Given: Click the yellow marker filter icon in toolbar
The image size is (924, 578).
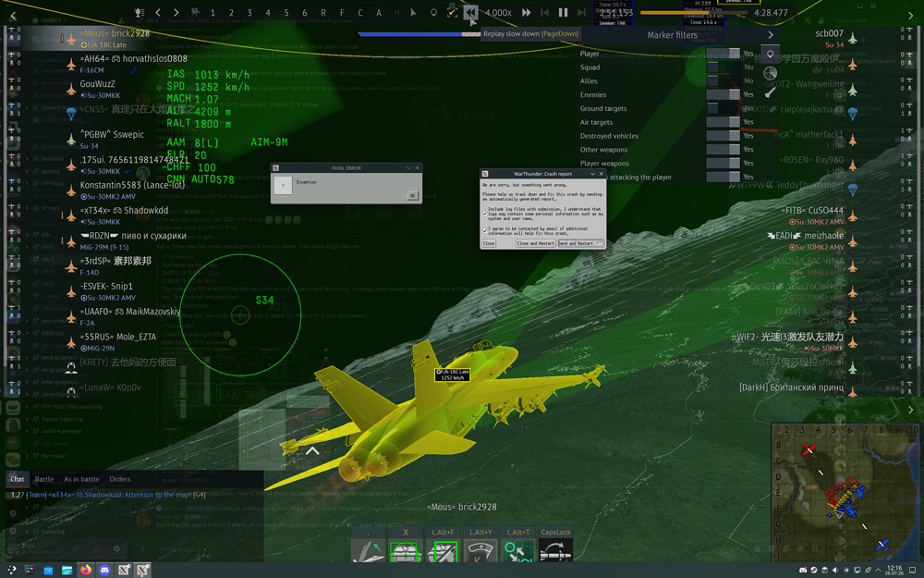Looking at the screenshot, I should (452, 12).
